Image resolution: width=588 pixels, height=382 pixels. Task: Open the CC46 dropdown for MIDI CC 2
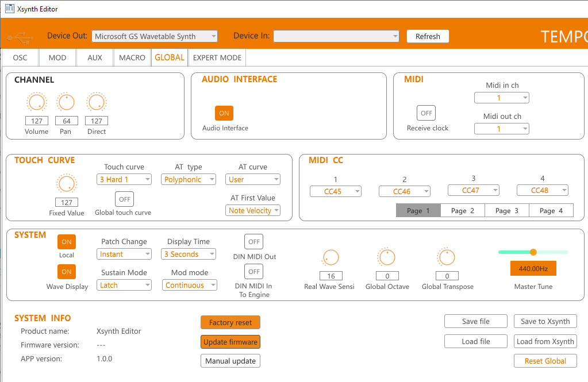click(x=405, y=191)
